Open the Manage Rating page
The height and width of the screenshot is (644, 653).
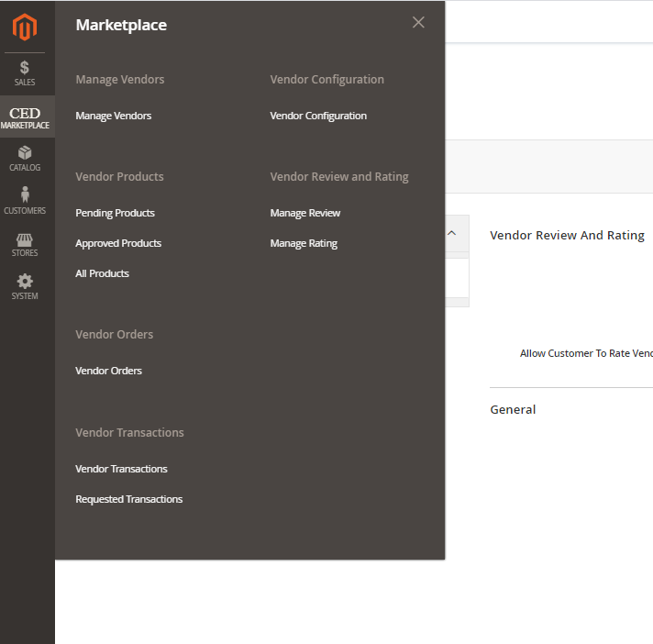coord(304,244)
